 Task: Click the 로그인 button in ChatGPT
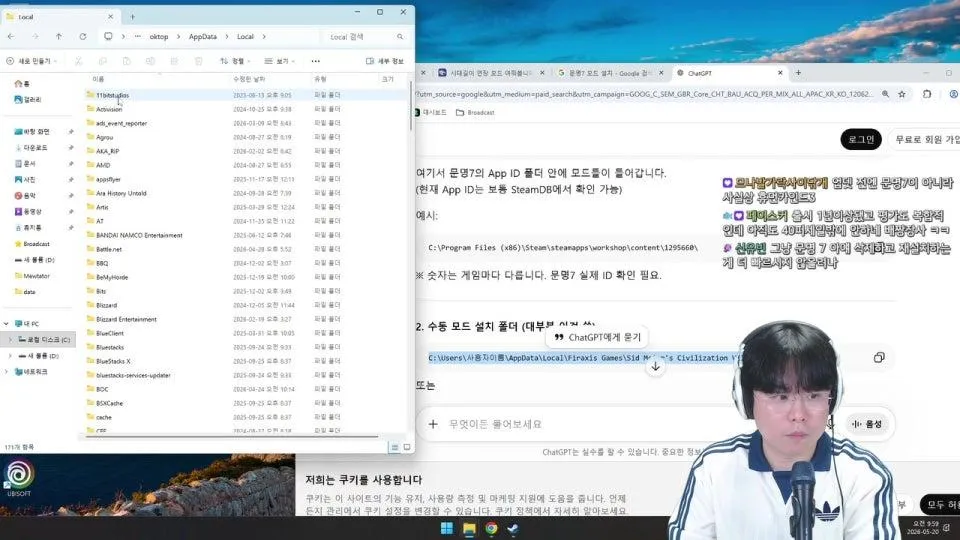coord(861,140)
